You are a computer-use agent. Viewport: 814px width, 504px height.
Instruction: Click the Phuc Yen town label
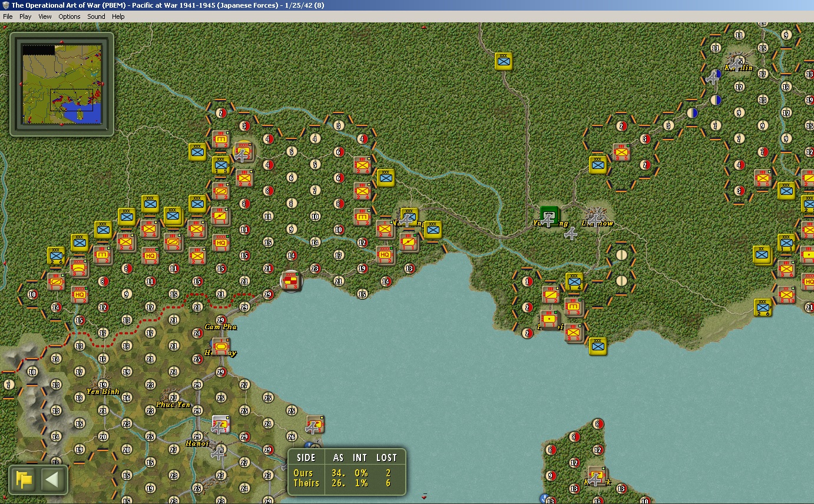click(173, 404)
